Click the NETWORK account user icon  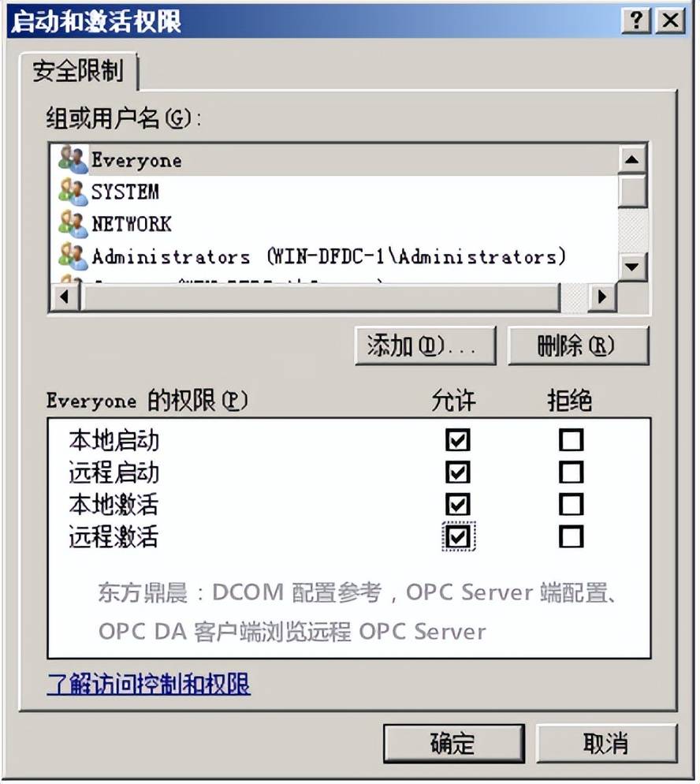[73, 223]
